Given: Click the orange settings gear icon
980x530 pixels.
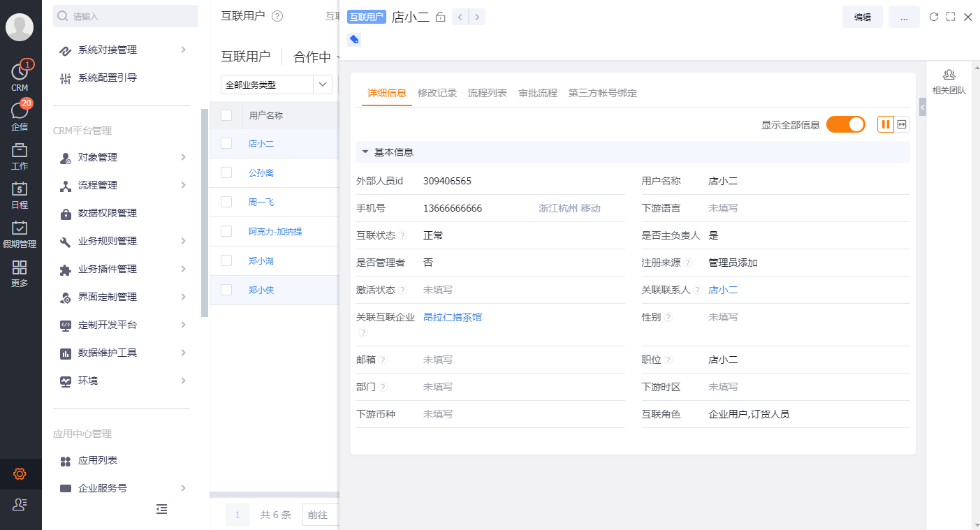Looking at the screenshot, I should (20, 474).
